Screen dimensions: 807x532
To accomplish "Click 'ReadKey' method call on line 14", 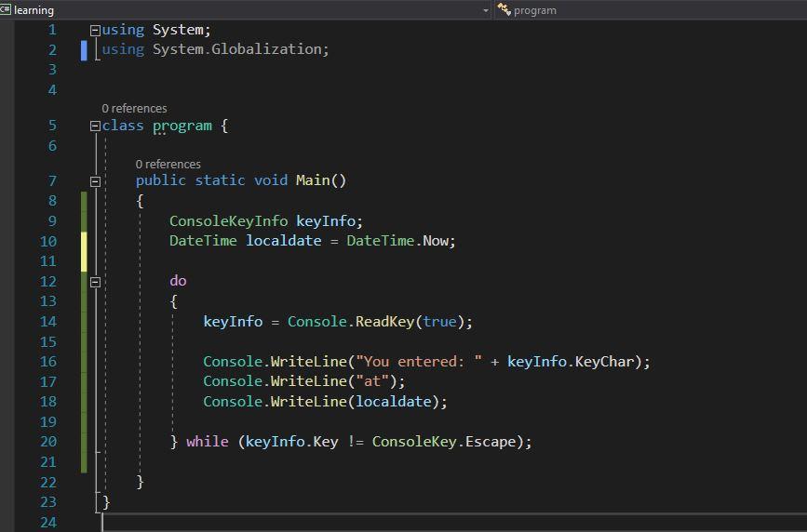I will [385, 322].
